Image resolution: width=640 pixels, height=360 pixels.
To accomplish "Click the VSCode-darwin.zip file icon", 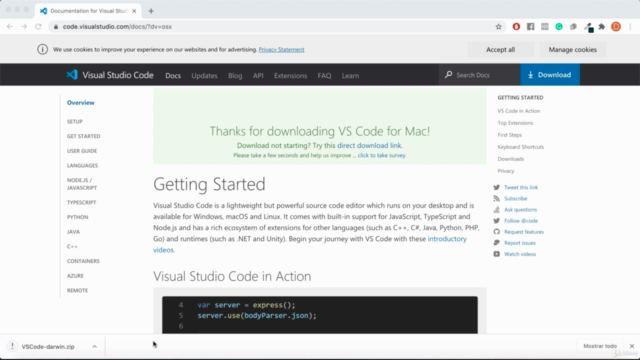I will click(12, 346).
